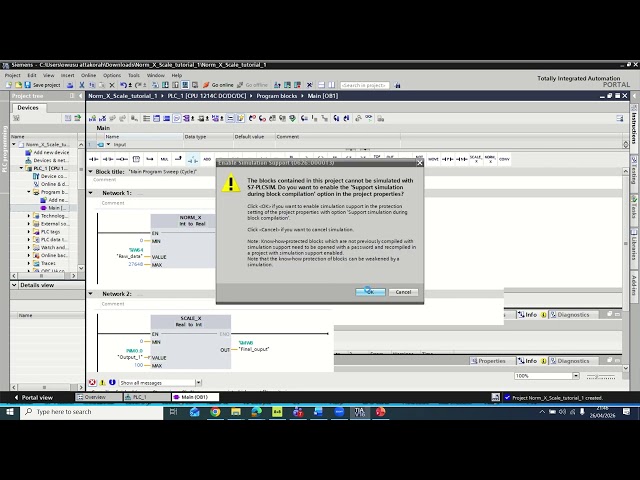Expand the Watch and force tables node

29,247
